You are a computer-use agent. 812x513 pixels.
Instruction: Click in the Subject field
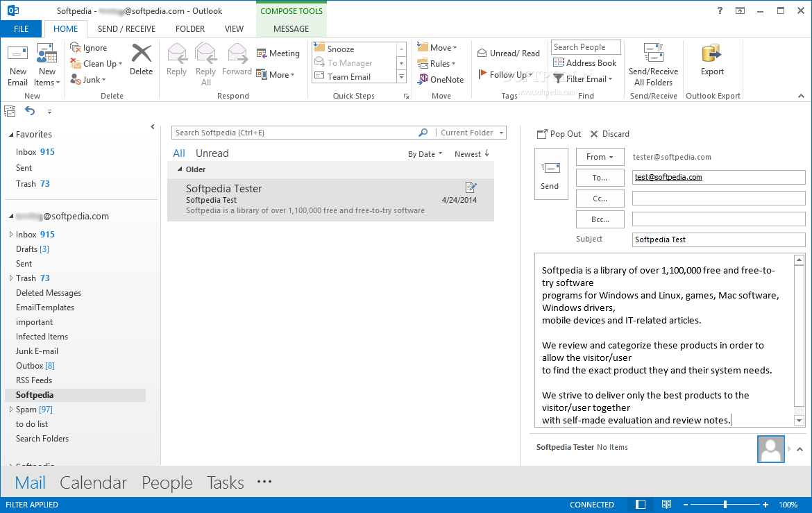718,239
